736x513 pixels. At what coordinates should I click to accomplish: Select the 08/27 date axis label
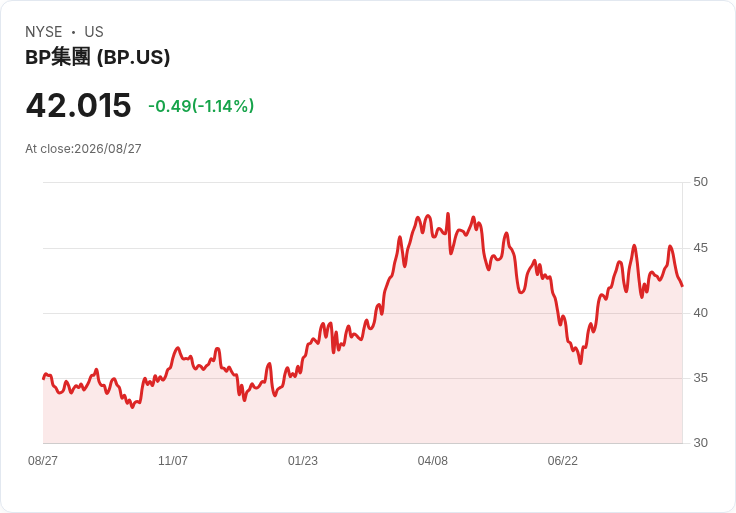(x=43, y=461)
